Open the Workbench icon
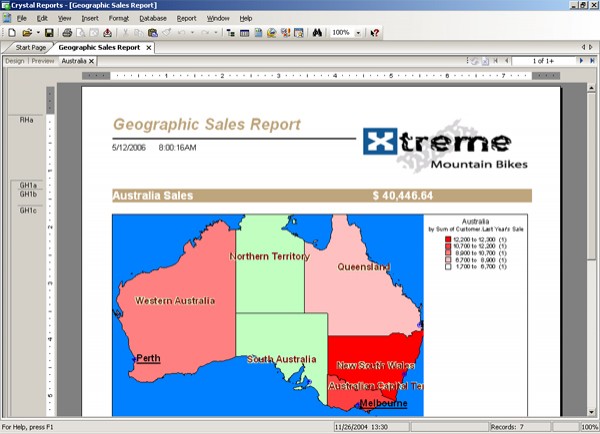This screenshot has width=600, height=434. pyautogui.click(x=298, y=33)
